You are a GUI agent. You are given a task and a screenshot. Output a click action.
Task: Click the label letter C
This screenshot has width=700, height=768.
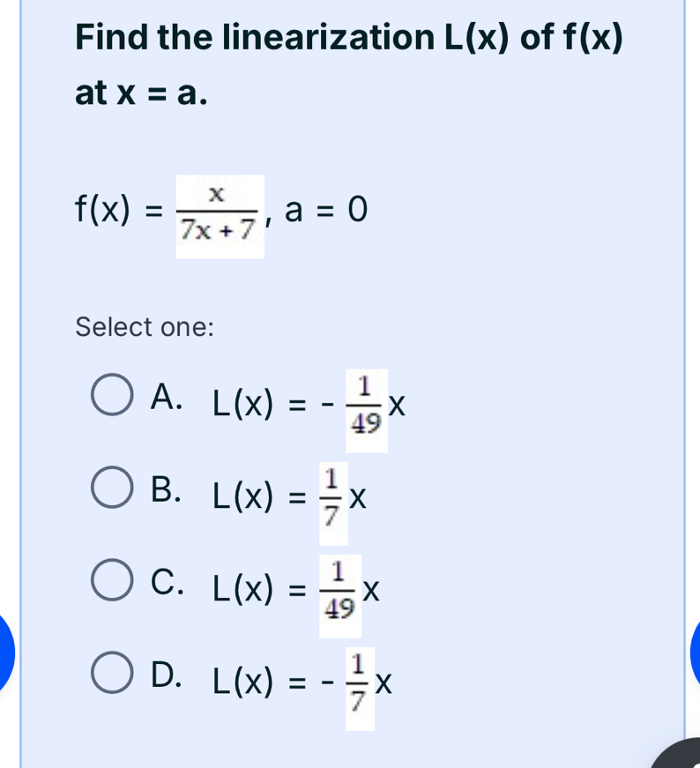(164, 583)
